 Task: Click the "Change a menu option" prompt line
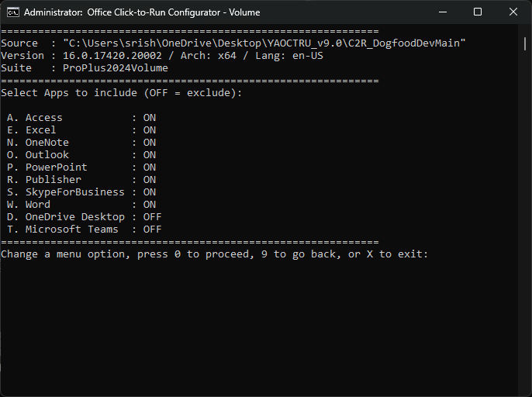click(x=214, y=254)
